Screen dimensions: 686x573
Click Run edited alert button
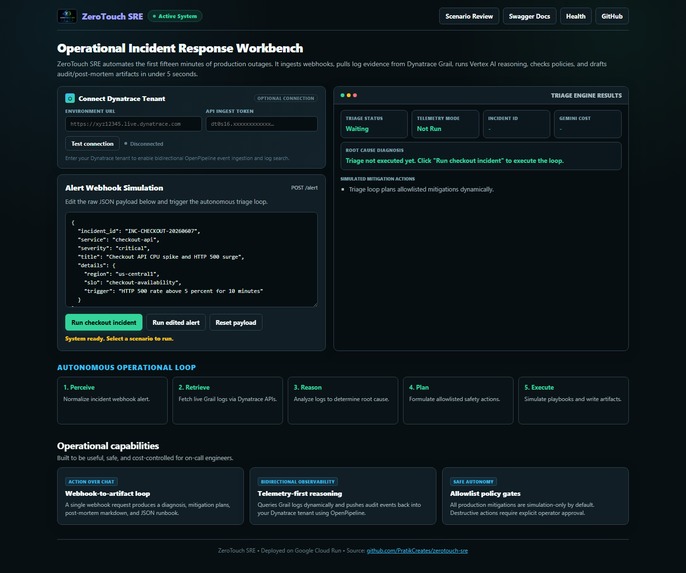(176, 322)
